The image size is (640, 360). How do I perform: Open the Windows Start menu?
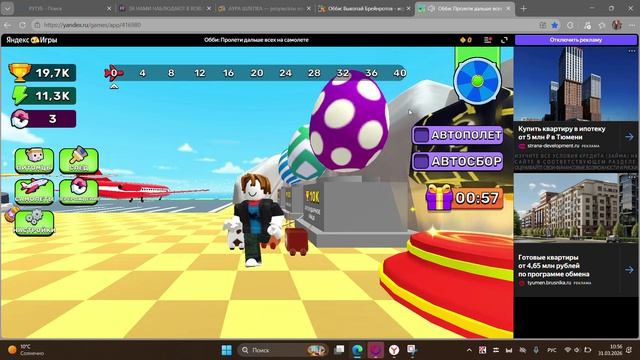[227, 350]
